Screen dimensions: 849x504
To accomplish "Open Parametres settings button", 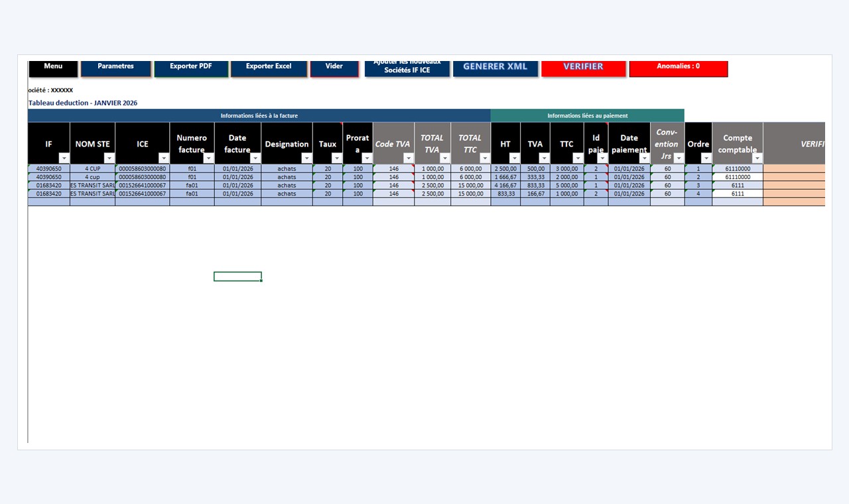I will click(115, 68).
